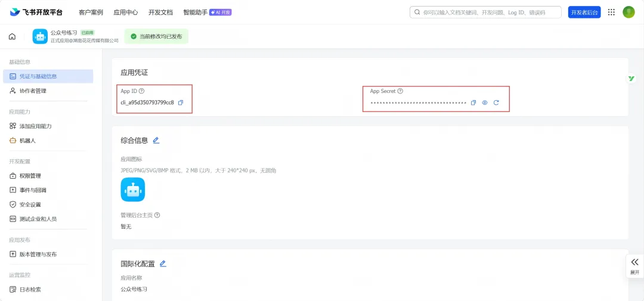This screenshot has height=301, width=644.
Task: Expand the side panel via 展开
Action: tap(634, 266)
